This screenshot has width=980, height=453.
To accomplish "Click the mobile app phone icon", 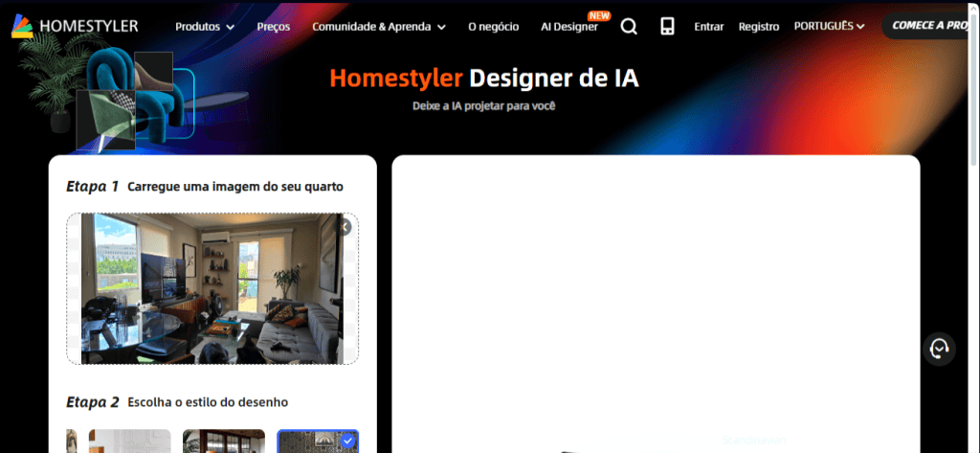I will [x=667, y=26].
